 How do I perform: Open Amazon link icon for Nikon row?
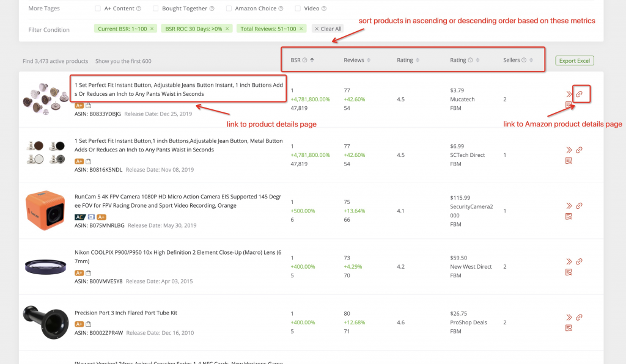coord(580,261)
